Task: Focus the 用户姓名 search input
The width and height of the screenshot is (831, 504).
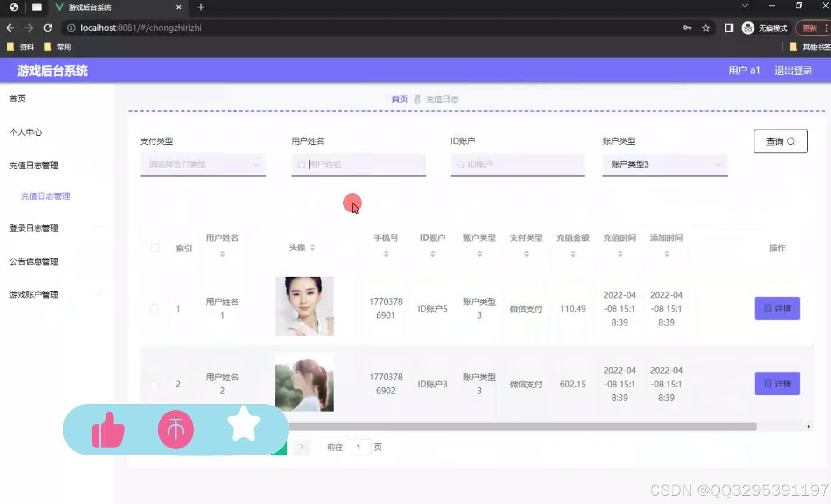Action: (x=359, y=164)
